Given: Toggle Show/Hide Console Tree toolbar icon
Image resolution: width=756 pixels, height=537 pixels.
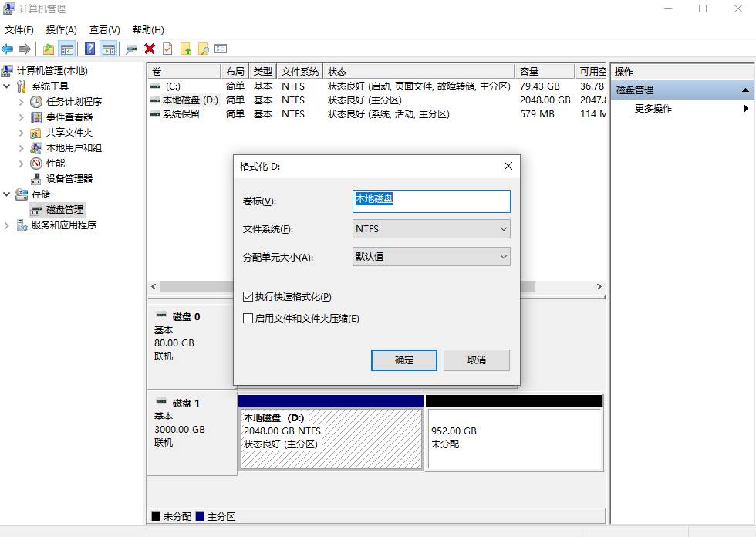Looking at the screenshot, I should click(x=66, y=49).
